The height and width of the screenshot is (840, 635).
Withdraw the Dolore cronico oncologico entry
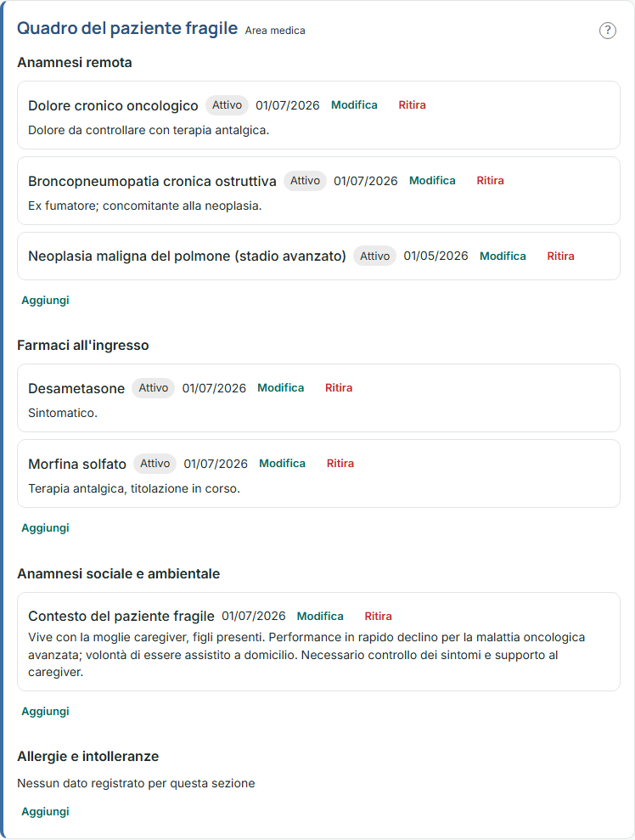coord(412,105)
